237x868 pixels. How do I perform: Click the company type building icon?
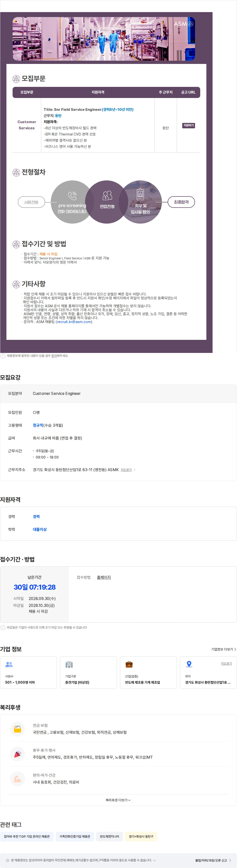coord(69,664)
